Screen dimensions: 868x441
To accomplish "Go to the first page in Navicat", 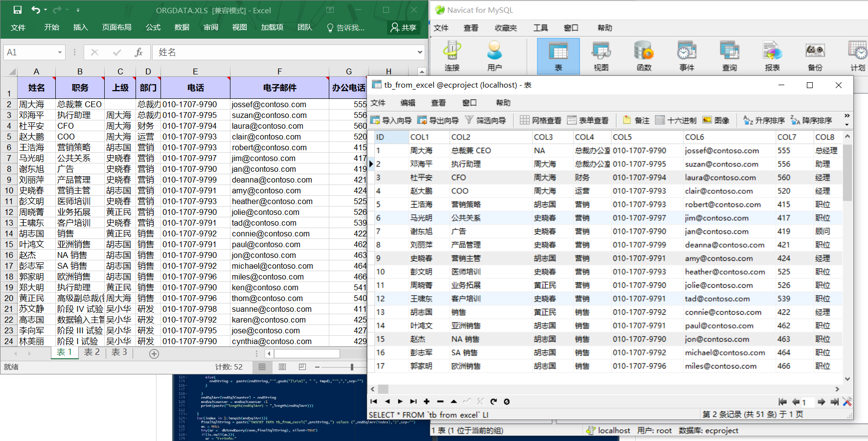I will point(782,402).
